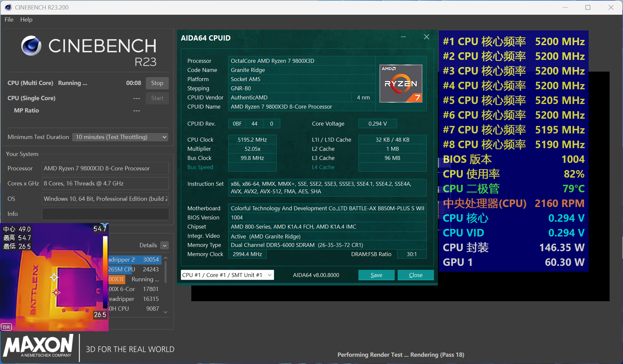Click the Cinebench R23 sphere logo

pyautogui.click(x=31, y=46)
